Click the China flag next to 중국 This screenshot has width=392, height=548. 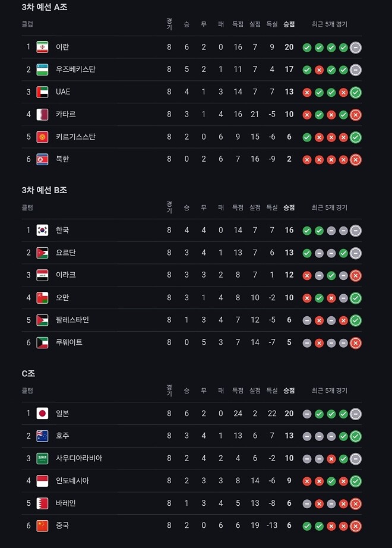coord(42,525)
